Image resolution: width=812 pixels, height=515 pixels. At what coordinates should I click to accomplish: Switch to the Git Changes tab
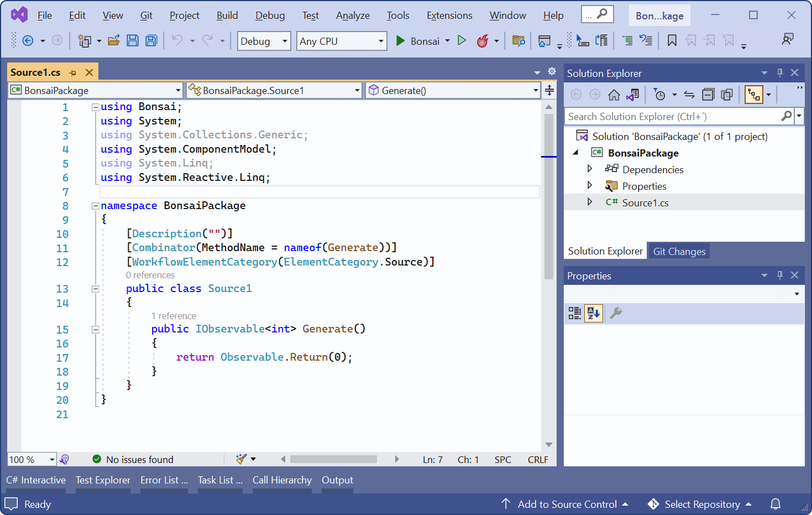(679, 251)
